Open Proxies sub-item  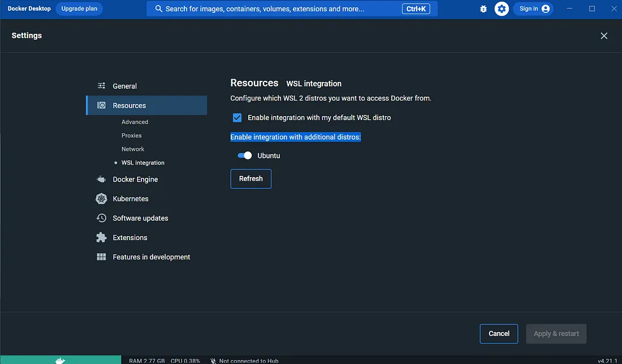pos(131,136)
